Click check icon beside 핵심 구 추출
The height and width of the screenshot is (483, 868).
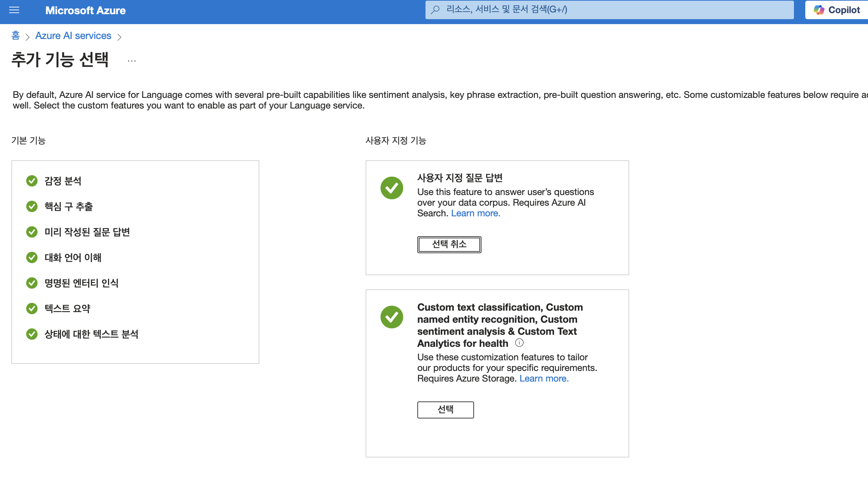(32, 206)
